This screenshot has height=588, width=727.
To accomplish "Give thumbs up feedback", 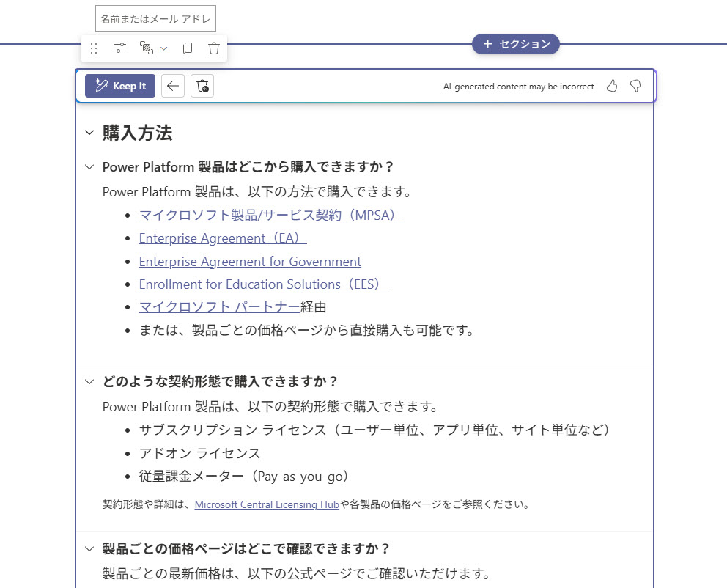I will click(x=612, y=86).
